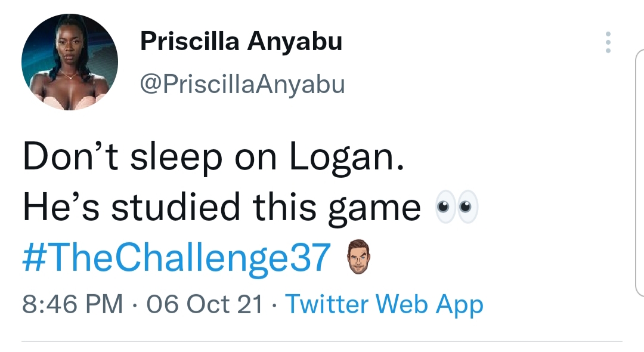644x352 pixels.
Task: Click the 06 Oct 21 date
Action: (204, 304)
